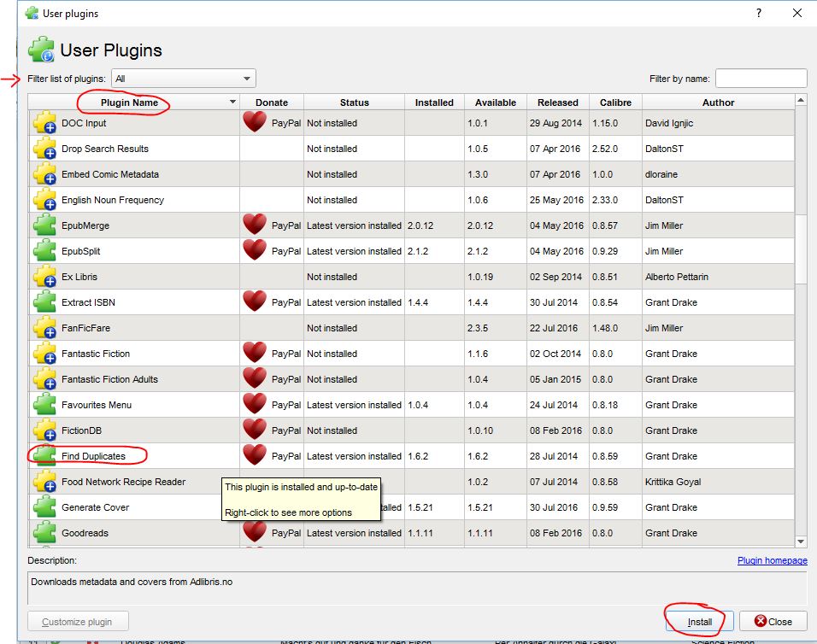Click the Fantastic Fiction plugin icon

coord(44,354)
